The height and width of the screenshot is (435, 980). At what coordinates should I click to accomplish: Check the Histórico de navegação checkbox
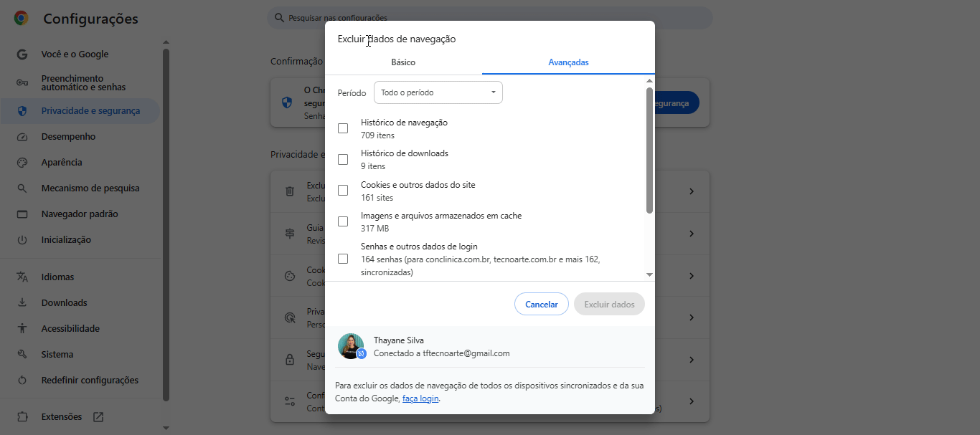tap(343, 128)
